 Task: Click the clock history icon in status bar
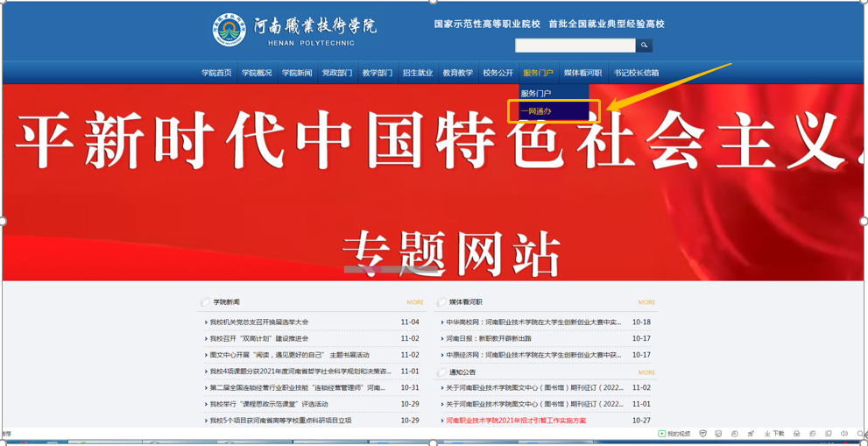[x=735, y=434]
